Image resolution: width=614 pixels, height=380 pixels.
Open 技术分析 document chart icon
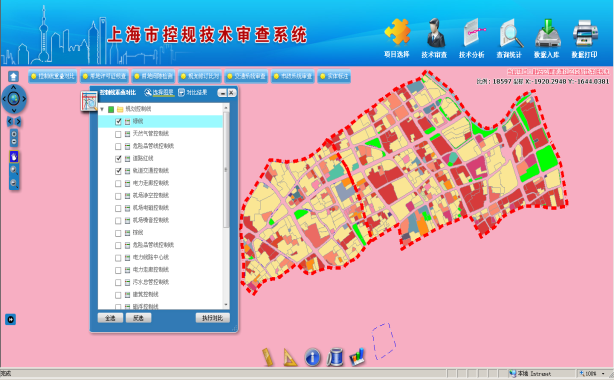pos(473,33)
